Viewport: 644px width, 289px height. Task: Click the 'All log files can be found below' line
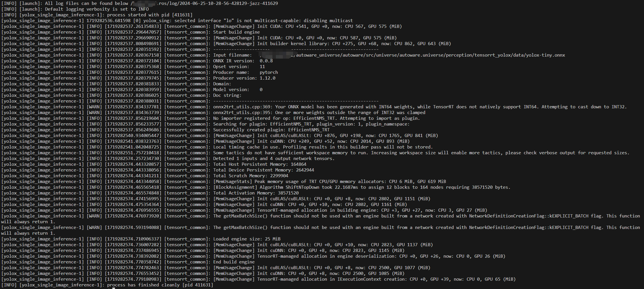(140, 3)
